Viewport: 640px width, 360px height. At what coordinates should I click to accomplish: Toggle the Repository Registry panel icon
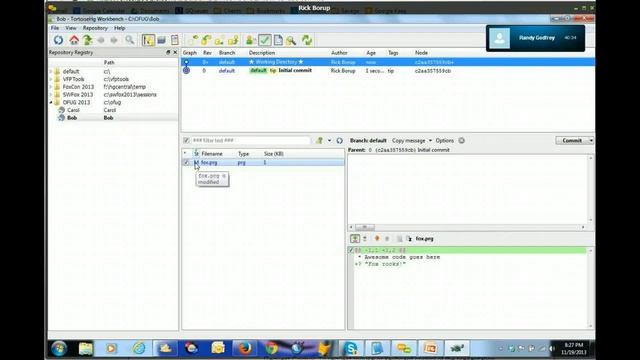(148, 40)
